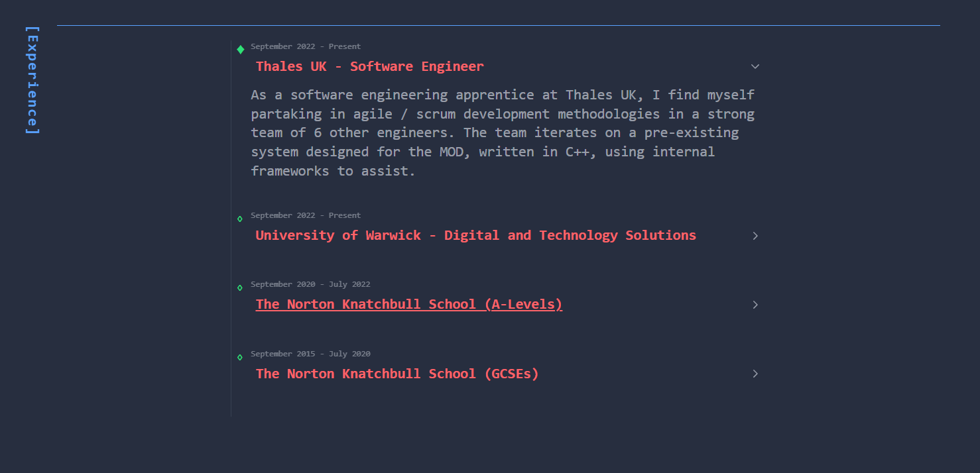Expand the Norton Knatchbull A-Levels chevron

click(755, 305)
